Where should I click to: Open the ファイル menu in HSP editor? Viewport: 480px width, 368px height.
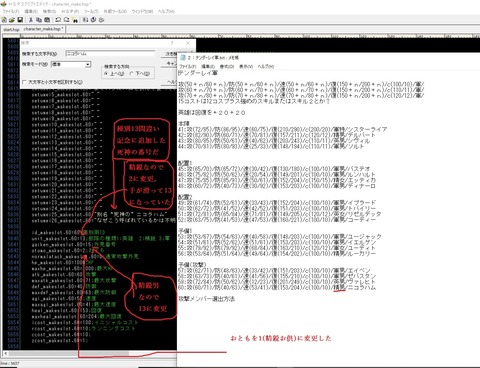click(x=11, y=11)
